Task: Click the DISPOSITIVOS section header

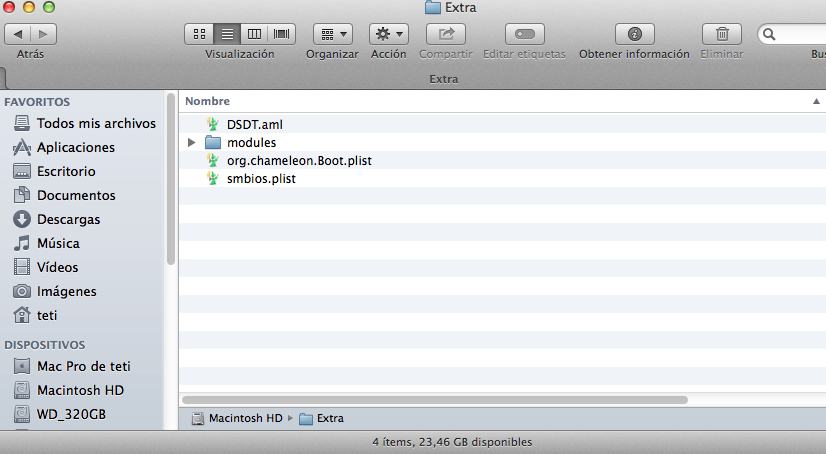Action: click(45, 345)
